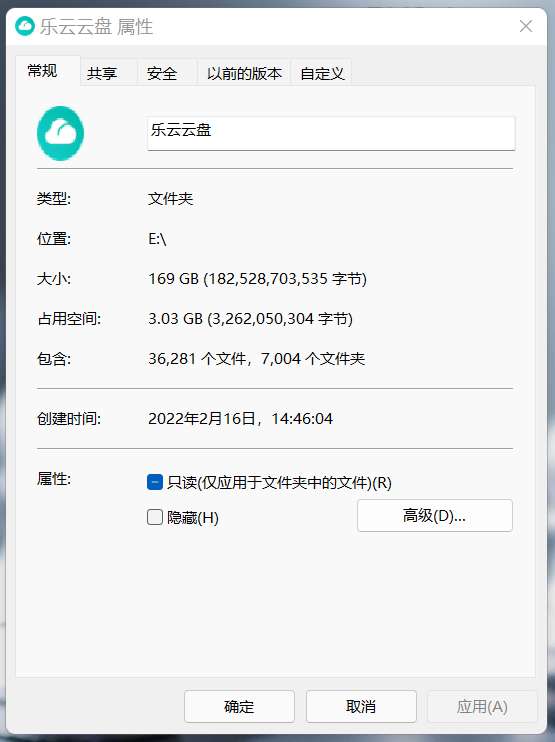This screenshot has width=555, height=742.
Task: Click the 应用(A) button
Action: click(x=482, y=707)
